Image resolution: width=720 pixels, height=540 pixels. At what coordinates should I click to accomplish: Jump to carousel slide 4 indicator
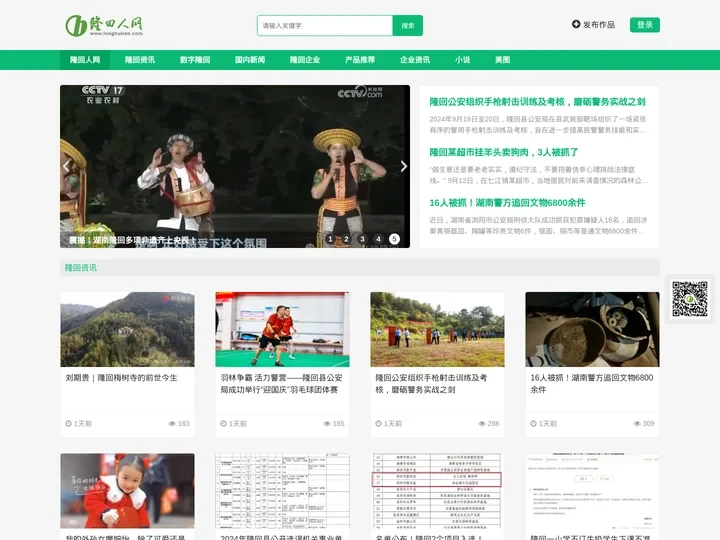click(378, 239)
